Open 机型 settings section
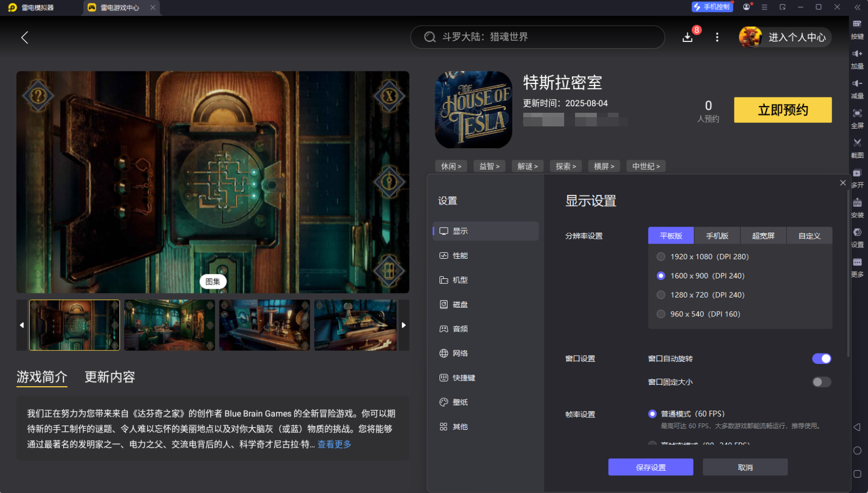 [486, 280]
